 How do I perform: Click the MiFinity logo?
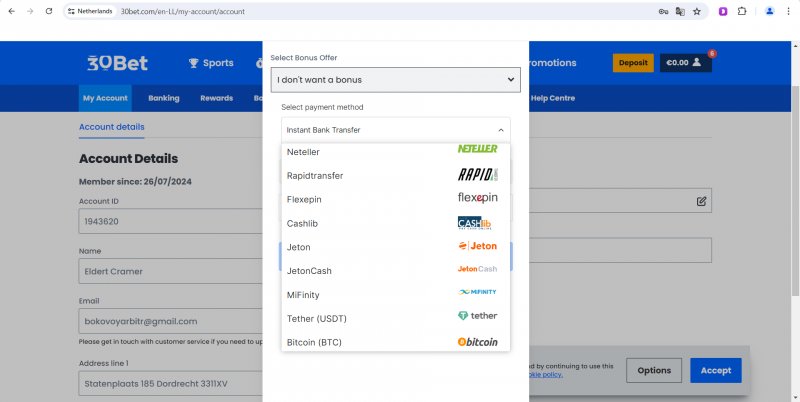[478, 292]
